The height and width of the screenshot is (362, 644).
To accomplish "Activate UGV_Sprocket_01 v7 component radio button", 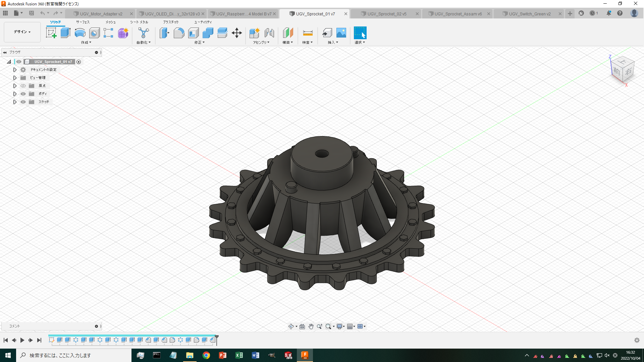I will point(78,62).
